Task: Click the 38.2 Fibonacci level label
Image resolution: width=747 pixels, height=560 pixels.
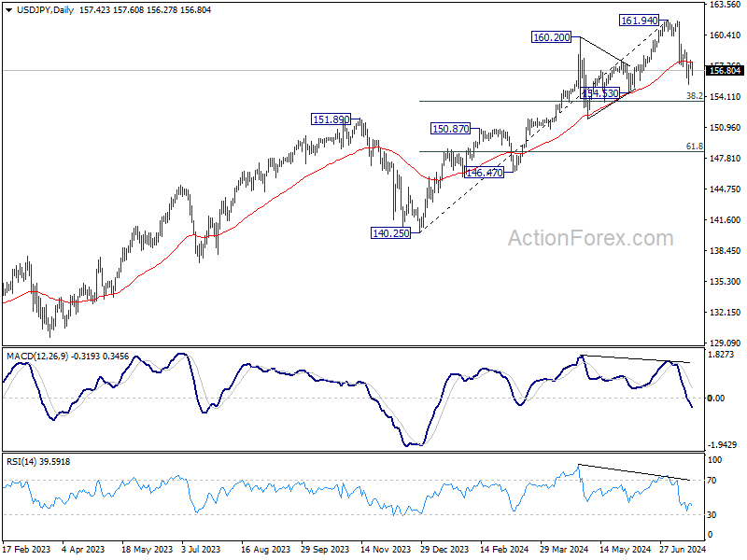Action: 694,96
